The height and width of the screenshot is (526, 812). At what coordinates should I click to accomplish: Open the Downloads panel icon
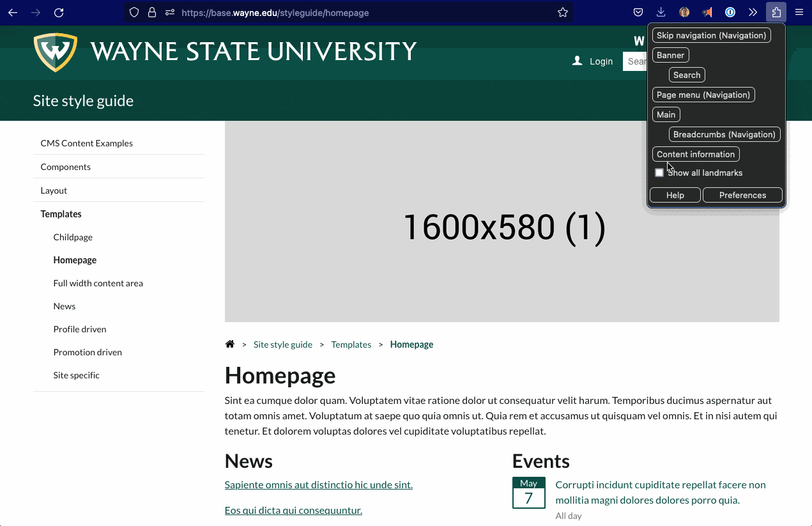661,12
